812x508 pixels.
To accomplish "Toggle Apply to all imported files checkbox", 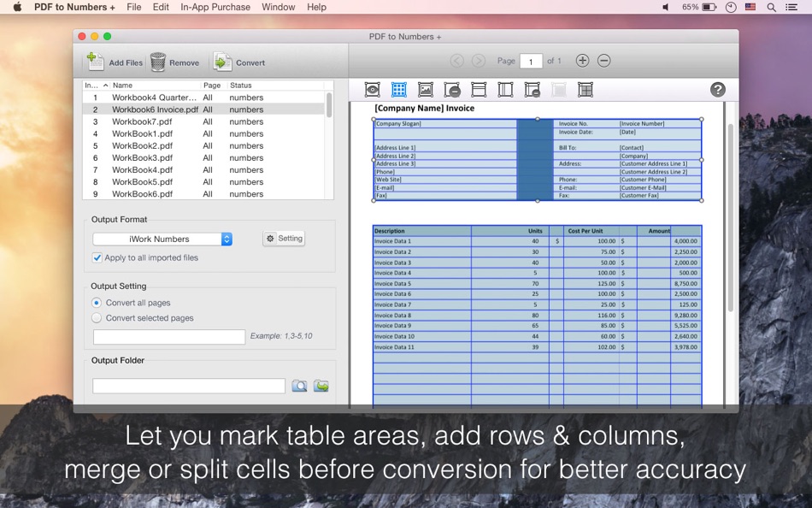I will [97, 257].
